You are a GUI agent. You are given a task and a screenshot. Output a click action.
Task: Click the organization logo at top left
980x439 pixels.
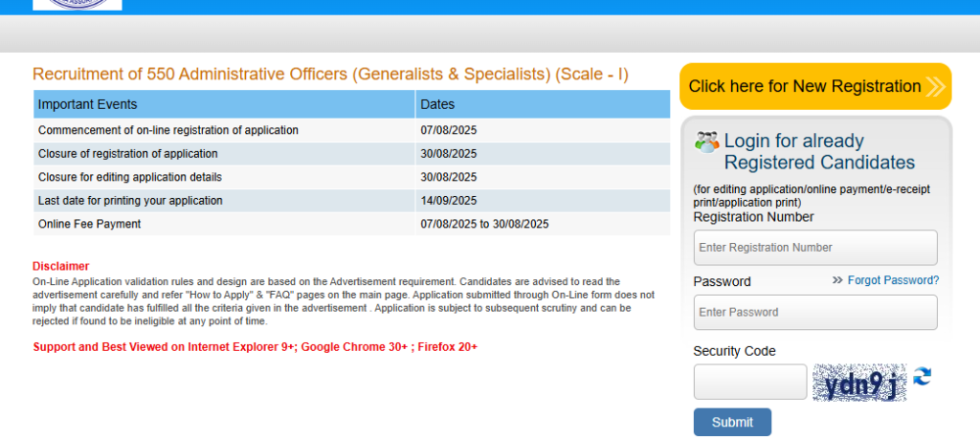pyautogui.click(x=77, y=5)
